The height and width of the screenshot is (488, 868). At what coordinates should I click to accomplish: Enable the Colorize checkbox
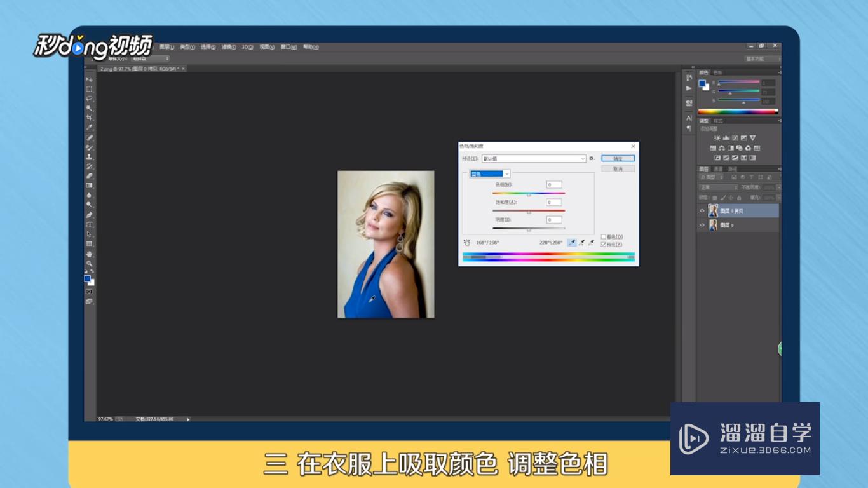[604, 237]
